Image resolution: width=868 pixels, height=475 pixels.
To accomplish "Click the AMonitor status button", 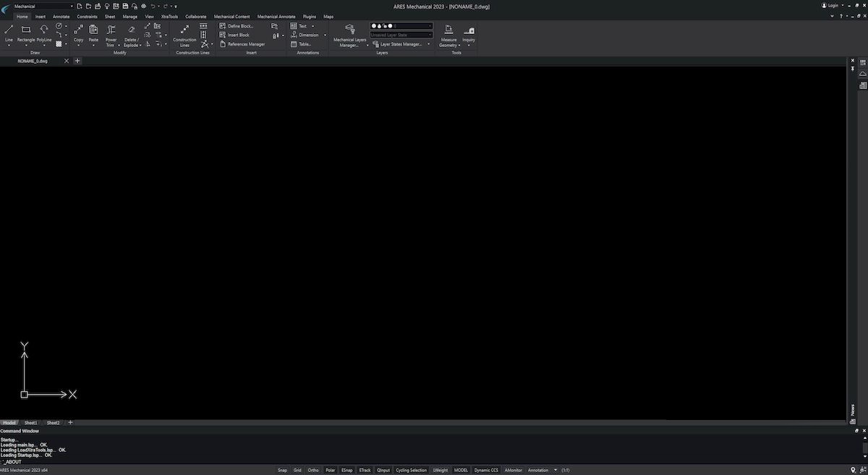I will point(514,470).
